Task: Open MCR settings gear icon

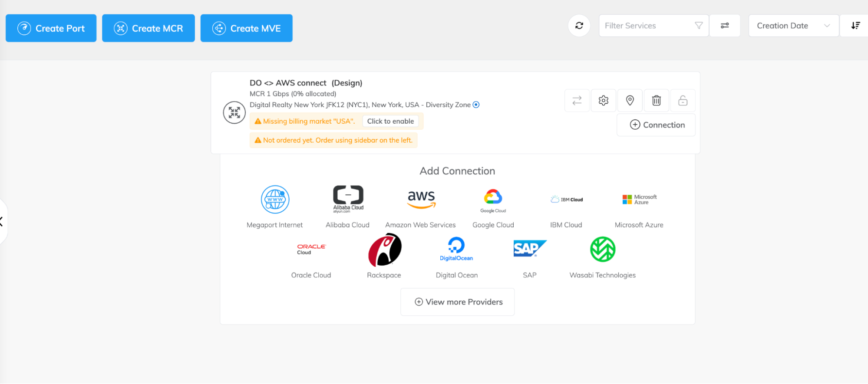Action: [x=603, y=101]
